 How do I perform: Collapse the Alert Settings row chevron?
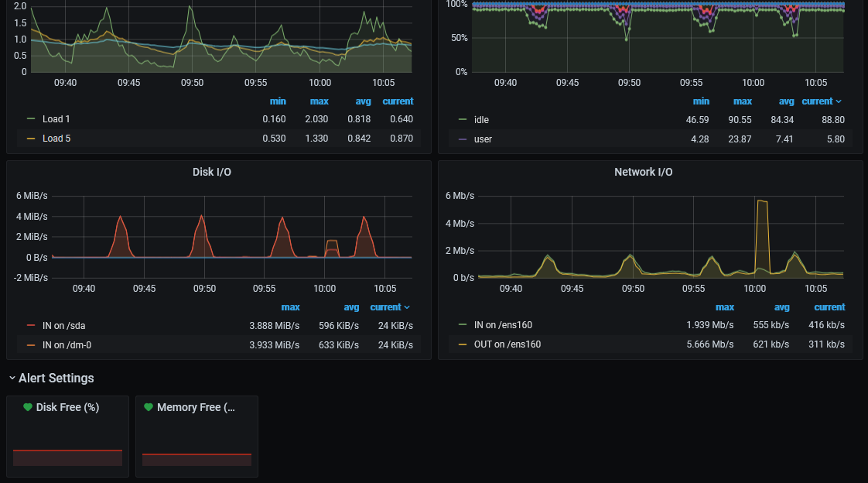coord(12,378)
